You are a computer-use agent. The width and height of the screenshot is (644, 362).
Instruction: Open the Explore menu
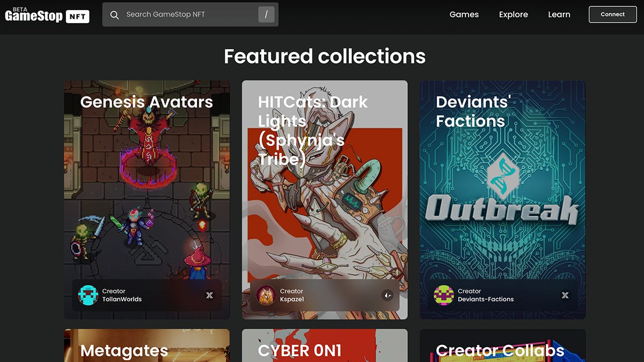[513, 14]
